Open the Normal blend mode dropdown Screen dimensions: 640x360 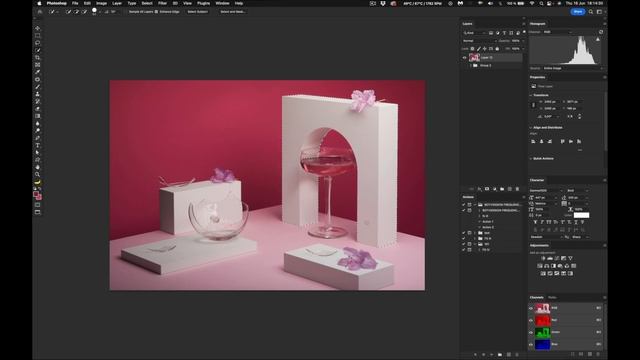pyautogui.click(x=480, y=41)
